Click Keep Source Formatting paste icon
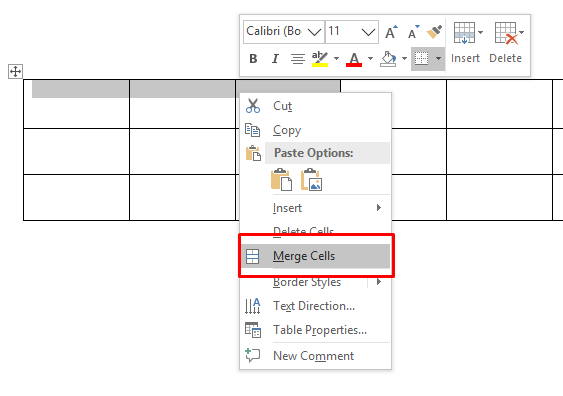 pyautogui.click(x=282, y=180)
